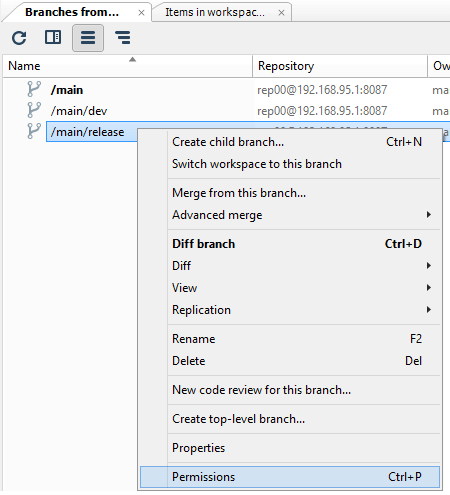Select the /main branch row

[x=226, y=90]
